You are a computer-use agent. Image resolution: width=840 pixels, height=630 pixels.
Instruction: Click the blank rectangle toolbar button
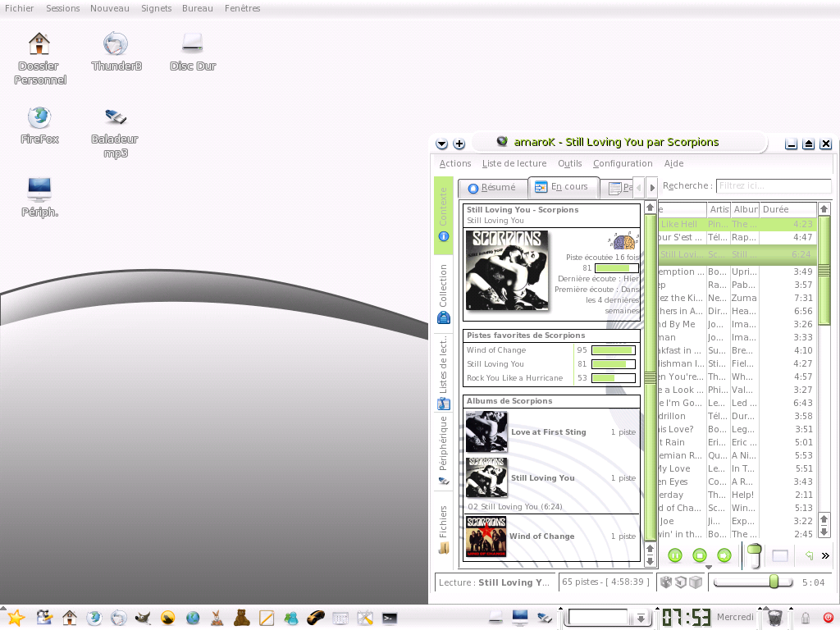coord(780,555)
